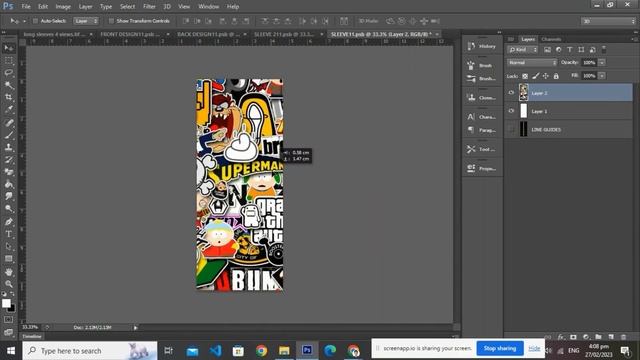The height and width of the screenshot is (360, 640).
Task: Select the Dodge tool
Action: tap(9, 209)
